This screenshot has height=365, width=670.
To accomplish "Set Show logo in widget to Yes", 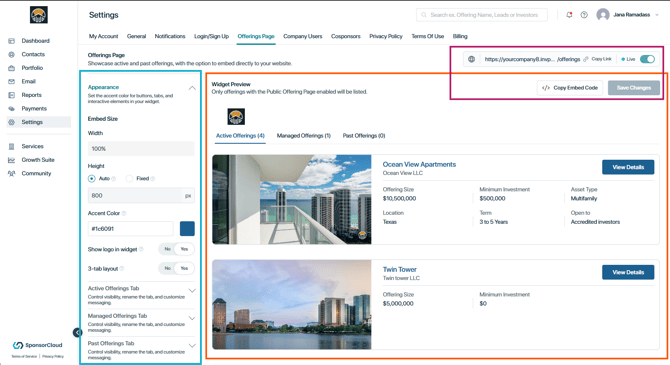I will [x=184, y=249].
